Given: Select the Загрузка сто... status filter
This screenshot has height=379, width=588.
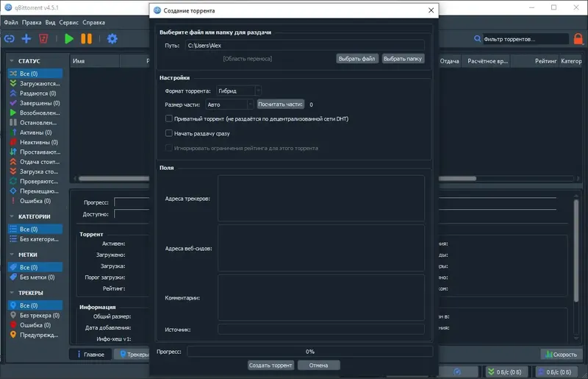Looking at the screenshot, I should (35, 171).
